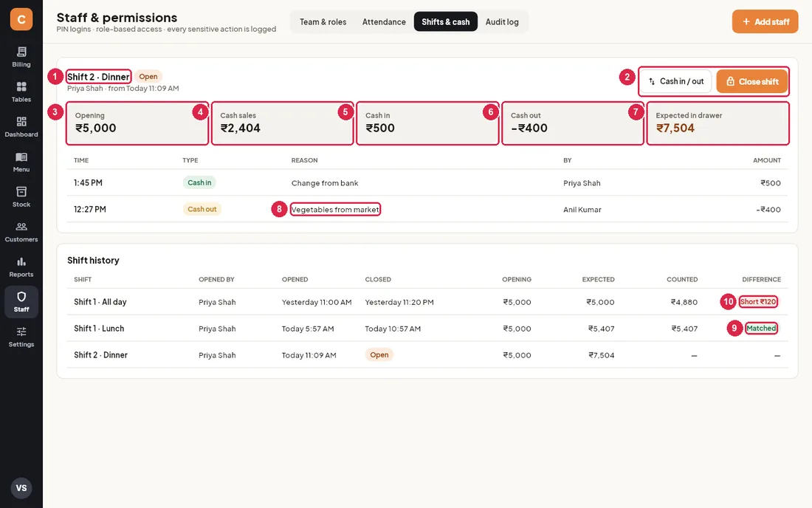Screen dimensions: 812x508
Task: Record a Cash in / out entry
Action: coord(675,81)
